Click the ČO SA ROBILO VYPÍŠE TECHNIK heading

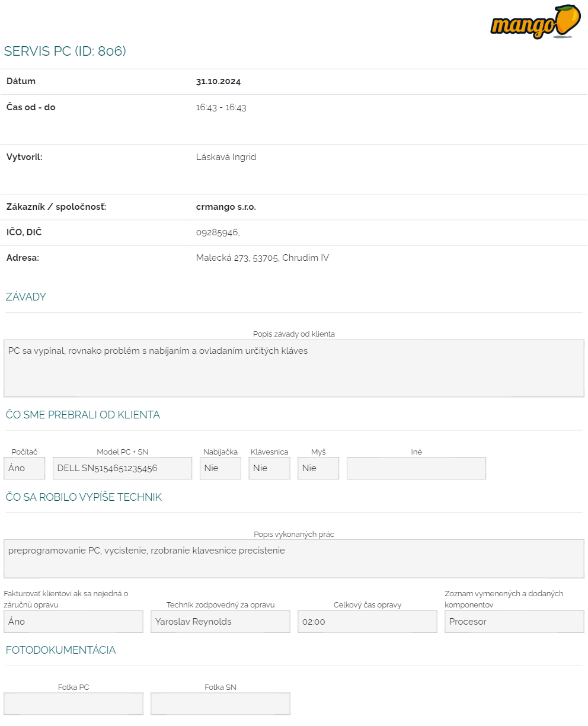(84, 497)
